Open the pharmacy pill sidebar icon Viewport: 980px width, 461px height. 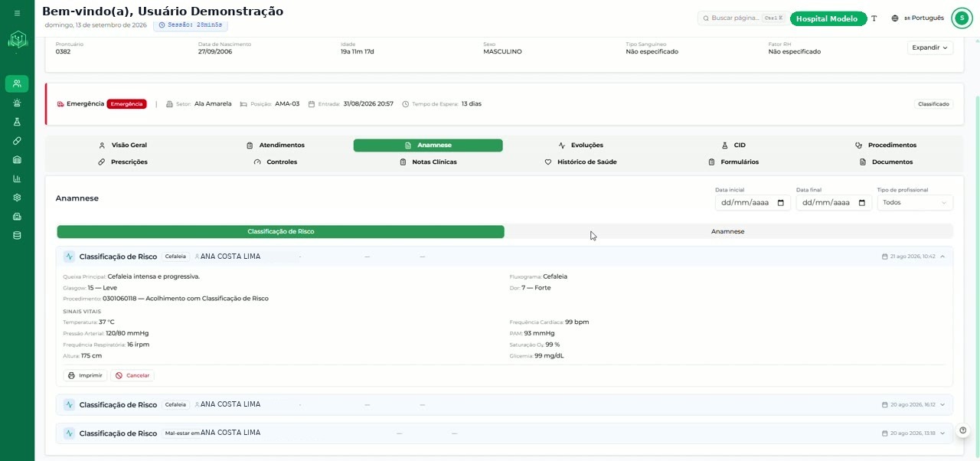[17, 141]
